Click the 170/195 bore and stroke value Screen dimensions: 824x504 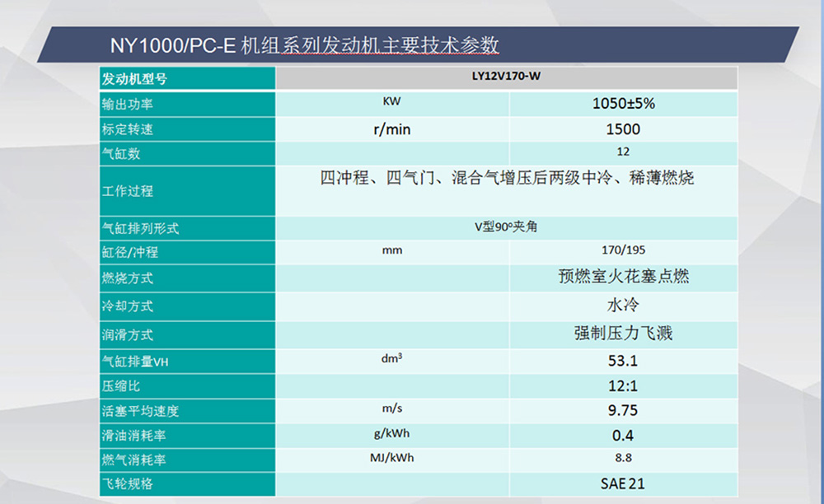tap(623, 250)
